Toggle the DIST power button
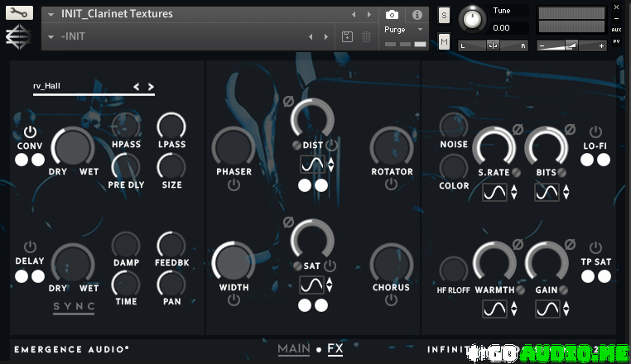This screenshot has width=631, height=364. click(331, 146)
